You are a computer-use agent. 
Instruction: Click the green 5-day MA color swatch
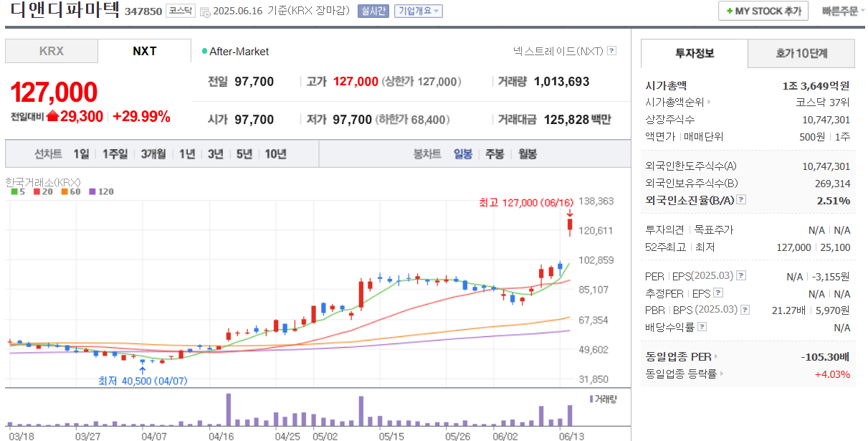[x=14, y=191]
